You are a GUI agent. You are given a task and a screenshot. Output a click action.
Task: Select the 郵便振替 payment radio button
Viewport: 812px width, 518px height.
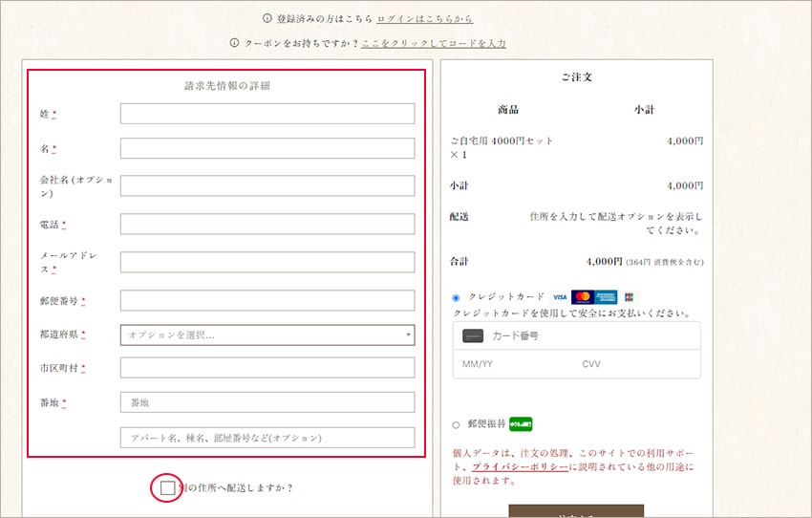(456, 424)
